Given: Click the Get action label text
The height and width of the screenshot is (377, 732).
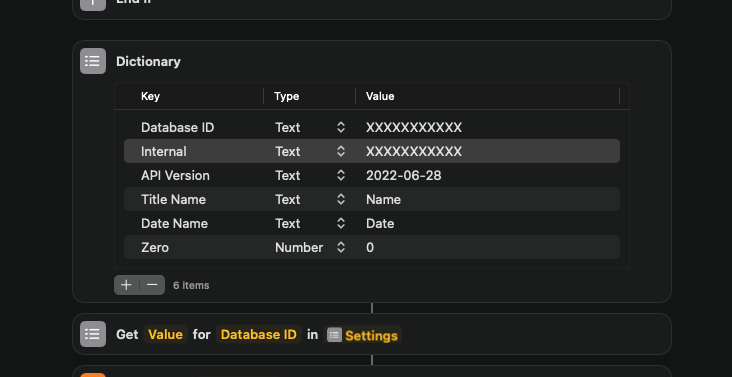Looking at the screenshot, I should [127, 334].
